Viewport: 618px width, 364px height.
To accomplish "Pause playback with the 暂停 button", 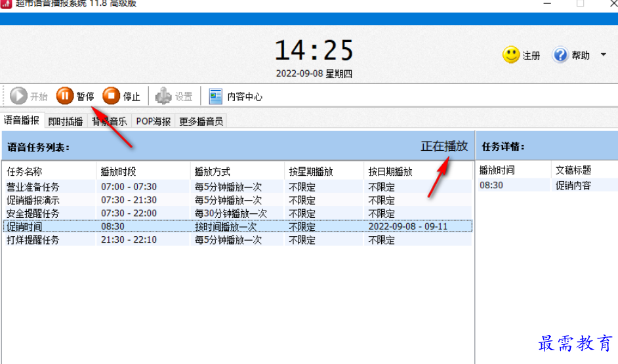I will tap(65, 96).
